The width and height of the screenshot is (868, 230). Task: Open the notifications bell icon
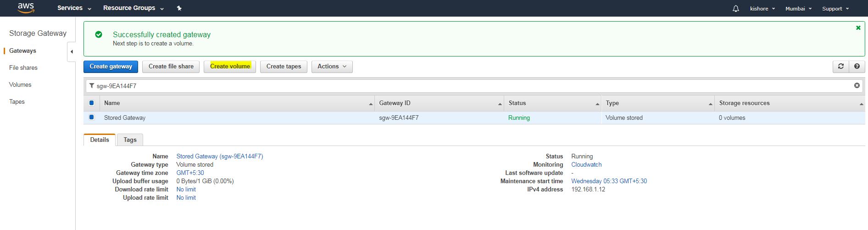click(x=735, y=9)
